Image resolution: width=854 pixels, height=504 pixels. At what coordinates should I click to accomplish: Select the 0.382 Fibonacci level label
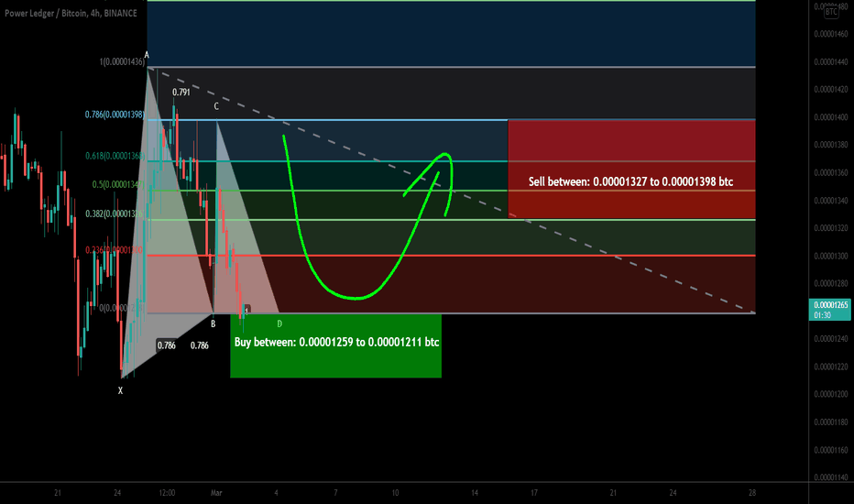pos(115,214)
